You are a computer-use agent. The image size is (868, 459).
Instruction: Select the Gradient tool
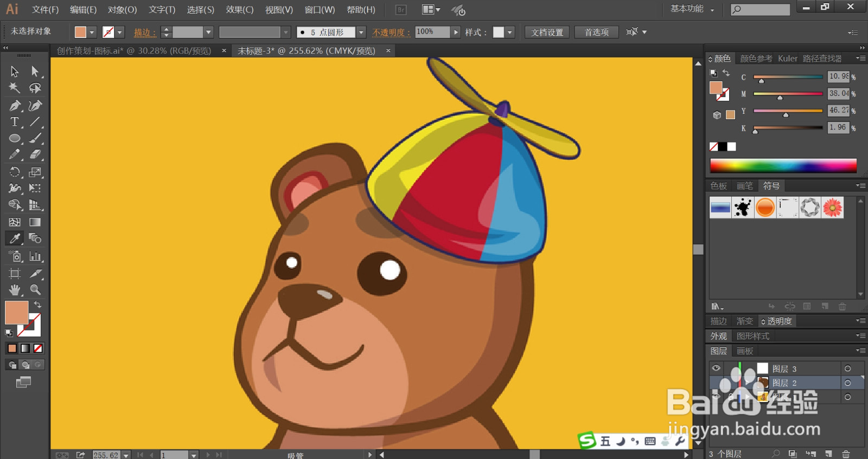coord(35,222)
